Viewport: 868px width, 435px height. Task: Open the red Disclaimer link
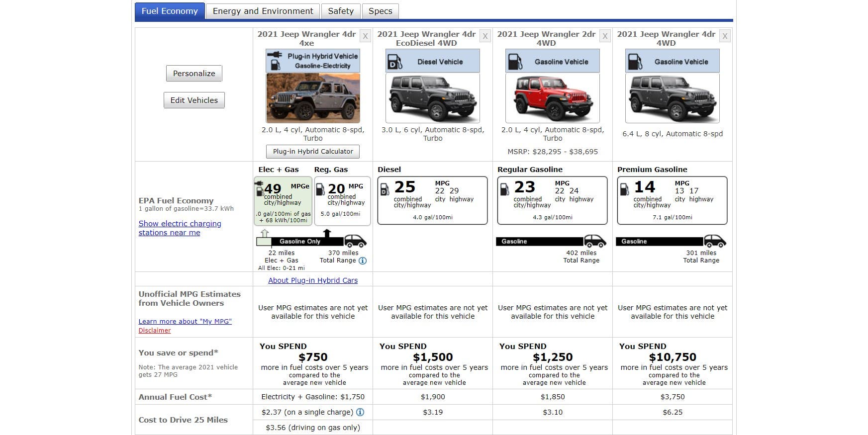[154, 330]
